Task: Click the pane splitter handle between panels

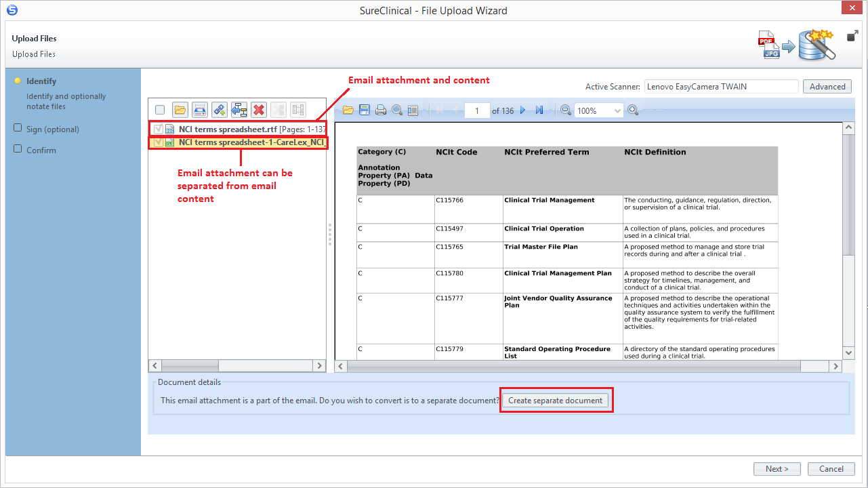Action: [x=330, y=234]
